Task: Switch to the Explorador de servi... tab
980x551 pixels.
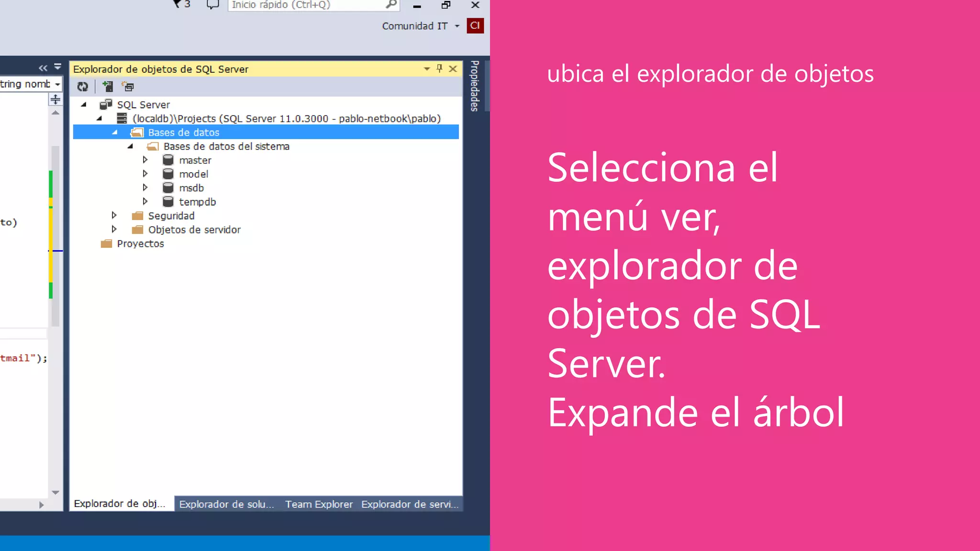Action: pyautogui.click(x=410, y=504)
